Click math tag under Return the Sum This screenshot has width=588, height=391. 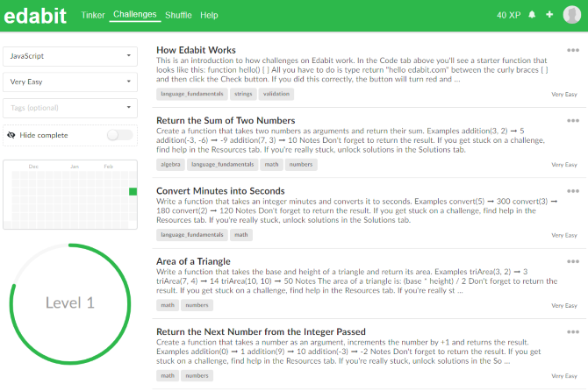pos(271,165)
